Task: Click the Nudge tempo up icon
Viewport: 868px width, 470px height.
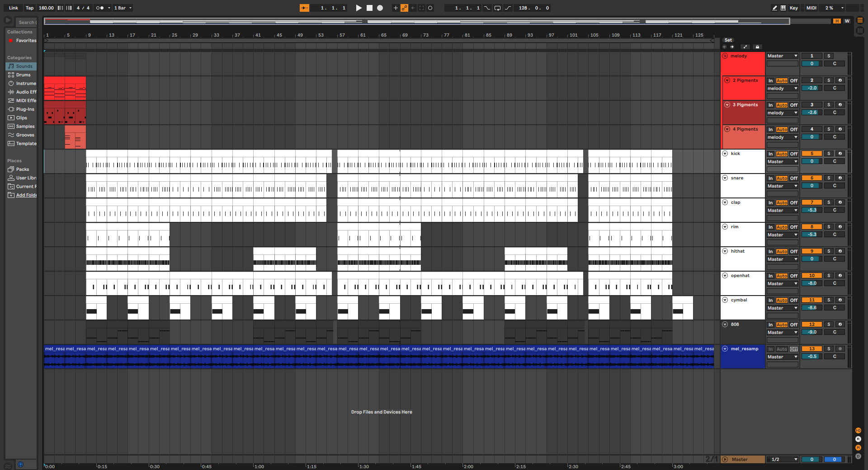Action: point(69,8)
